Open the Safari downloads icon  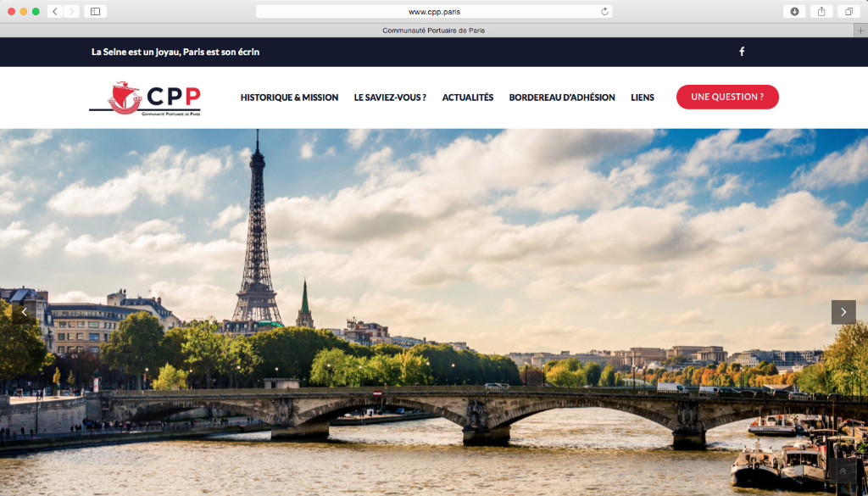[794, 11]
